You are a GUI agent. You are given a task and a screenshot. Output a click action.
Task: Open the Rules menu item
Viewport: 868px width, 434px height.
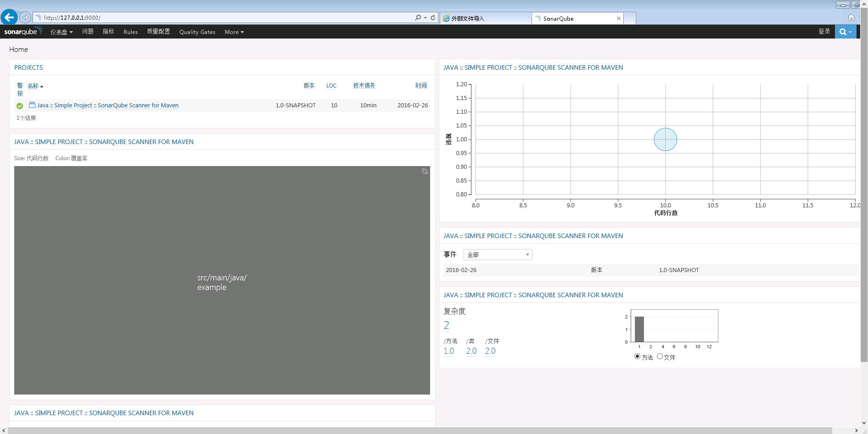pyautogui.click(x=130, y=32)
